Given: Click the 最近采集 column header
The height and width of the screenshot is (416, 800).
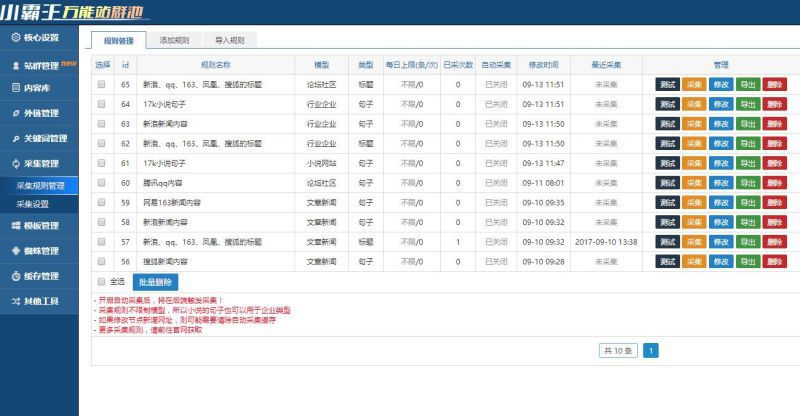Looking at the screenshot, I should point(606,65).
